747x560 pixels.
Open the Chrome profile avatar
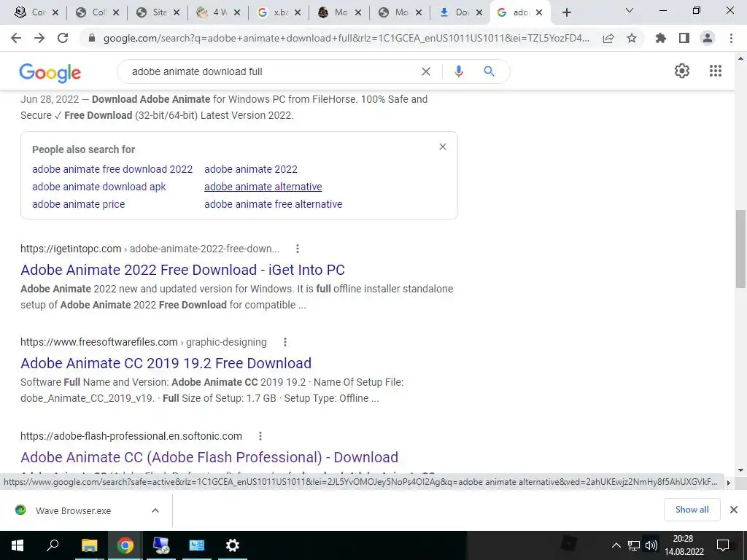pyautogui.click(x=708, y=38)
